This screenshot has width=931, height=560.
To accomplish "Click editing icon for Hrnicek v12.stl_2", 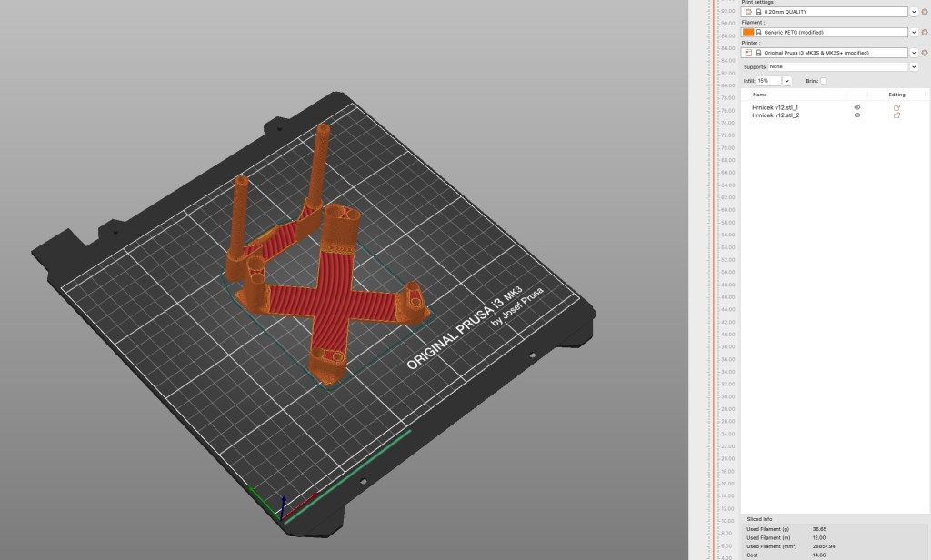I will 896,115.
